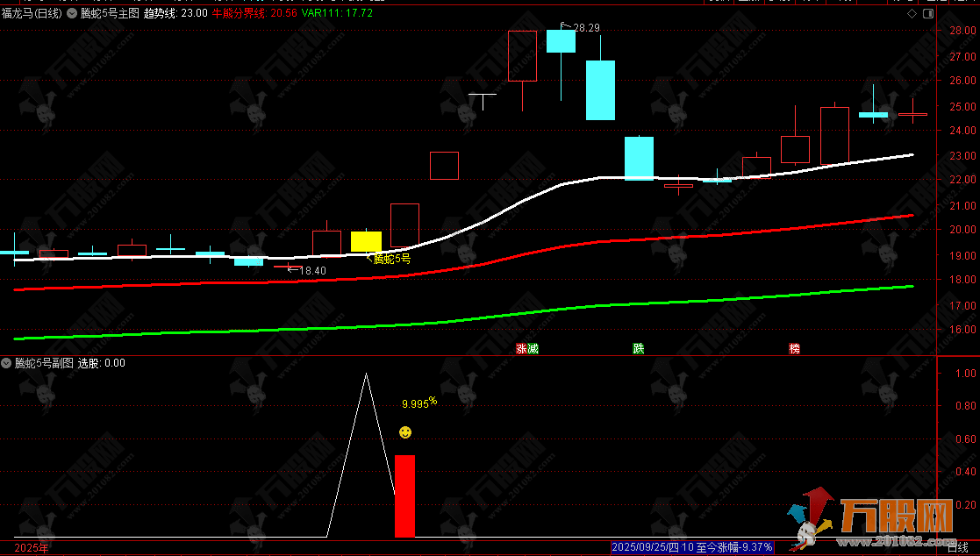Click the 1.00 sub chart axis label

click(966, 373)
